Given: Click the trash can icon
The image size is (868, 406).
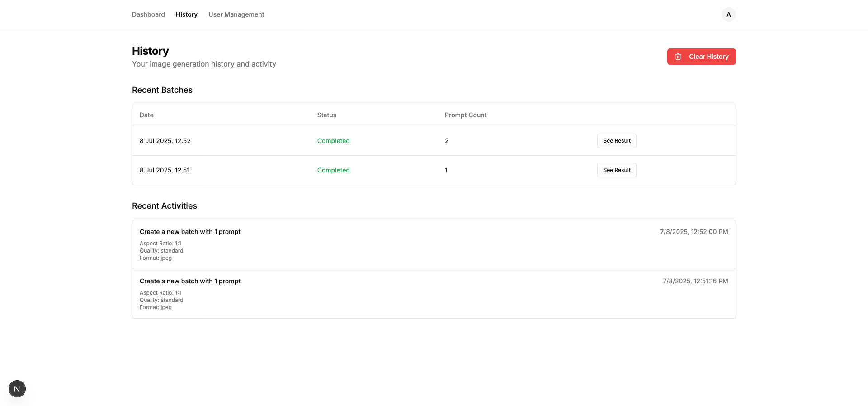Looking at the screenshot, I should 678,57.
